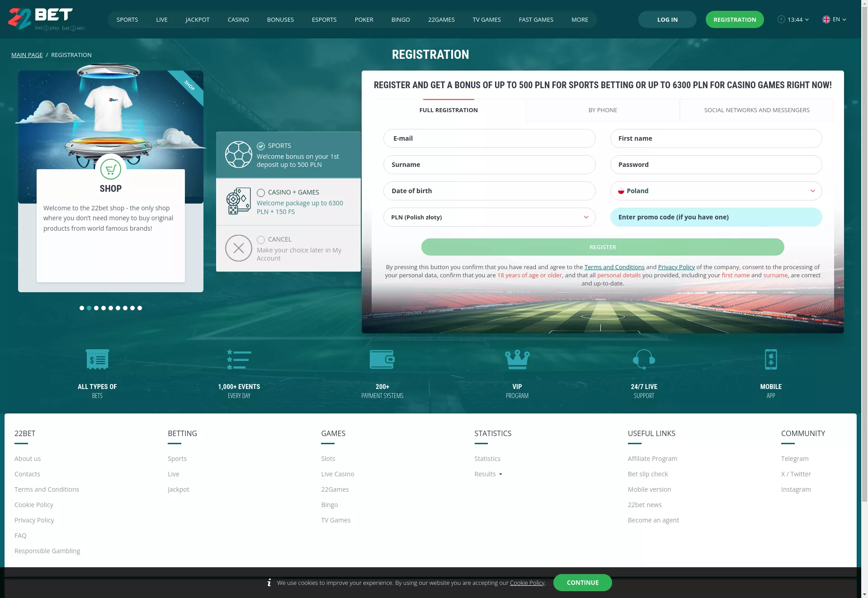
Task: Click the 22Bet logo
Action: click(x=46, y=19)
